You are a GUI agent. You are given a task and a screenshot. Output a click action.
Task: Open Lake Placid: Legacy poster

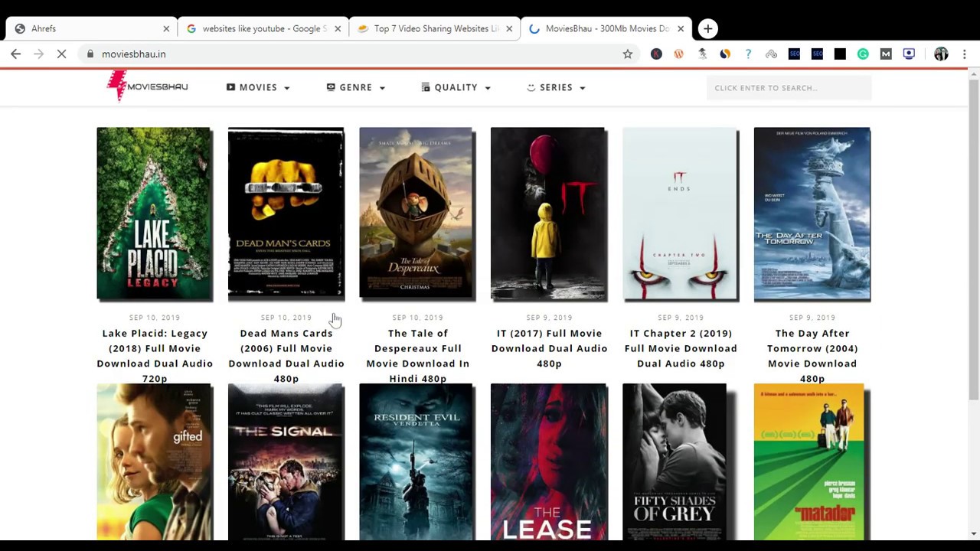pyautogui.click(x=155, y=214)
